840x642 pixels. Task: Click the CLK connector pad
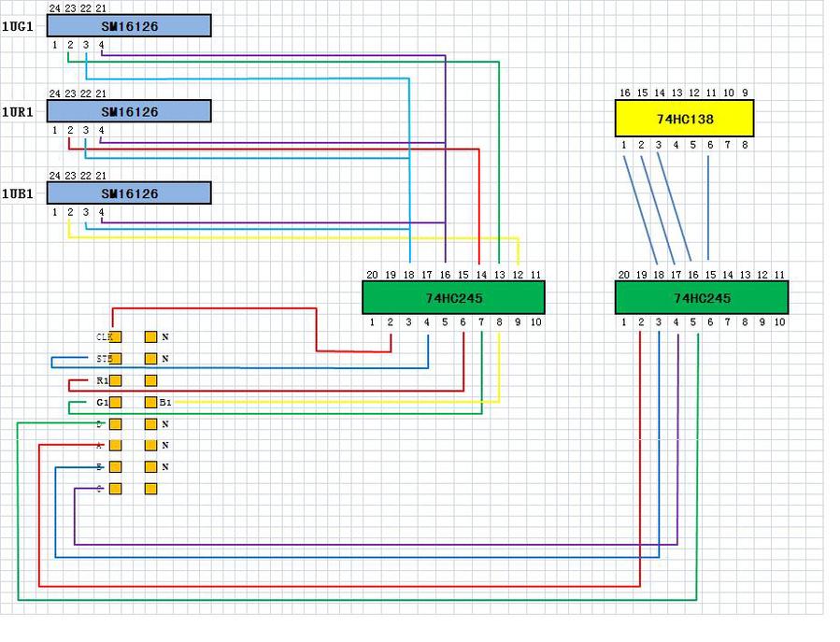pos(116,336)
